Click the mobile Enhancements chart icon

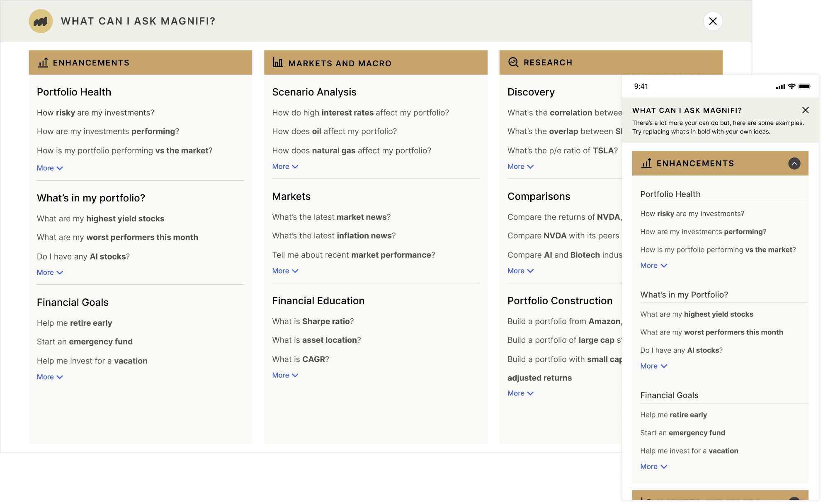646,163
